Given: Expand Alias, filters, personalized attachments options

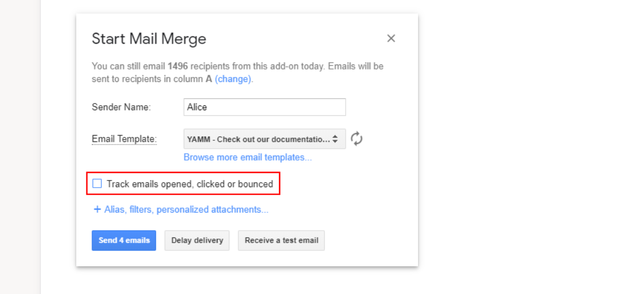Looking at the screenshot, I should point(186,209).
